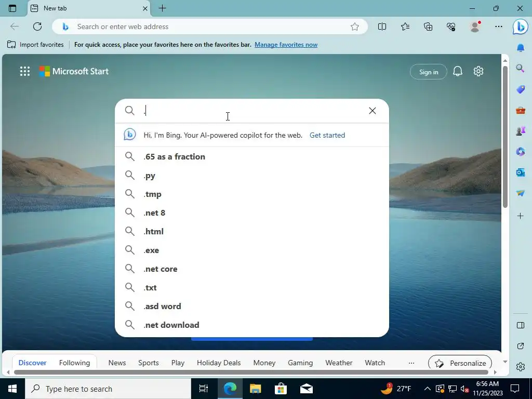Viewport: 532px width, 399px height.
Task: Open sidebar Microsoft 365 icon
Action: [x=521, y=151]
